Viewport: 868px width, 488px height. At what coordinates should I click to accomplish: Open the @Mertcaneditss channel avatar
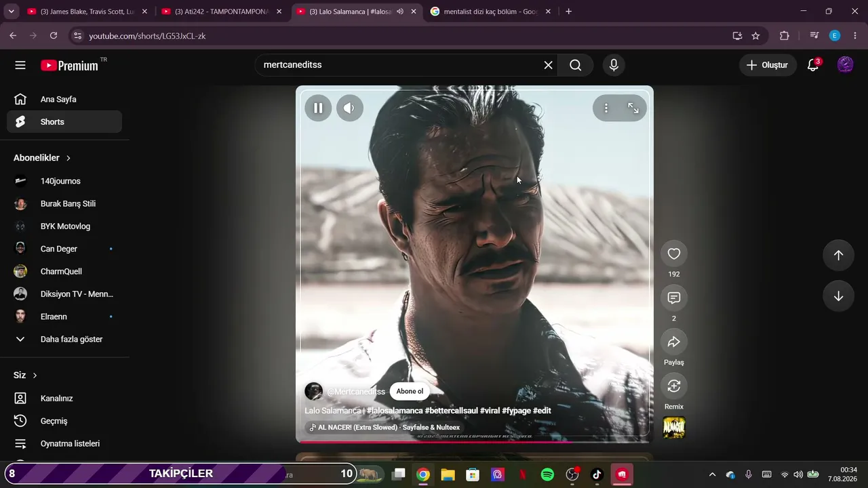pyautogui.click(x=313, y=391)
